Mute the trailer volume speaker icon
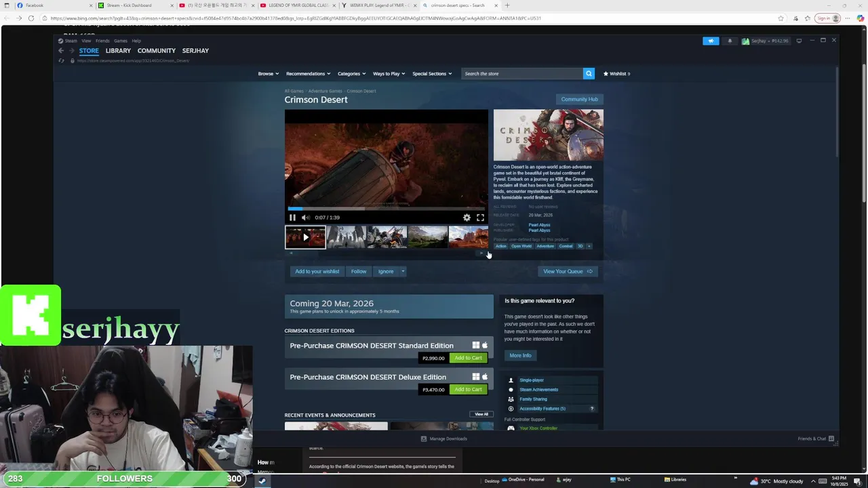Screen dimensions: 868x488 click(305, 218)
